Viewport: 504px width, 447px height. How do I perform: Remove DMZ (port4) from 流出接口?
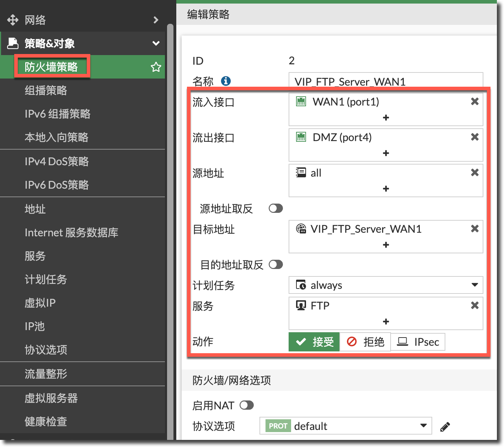(474, 137)
